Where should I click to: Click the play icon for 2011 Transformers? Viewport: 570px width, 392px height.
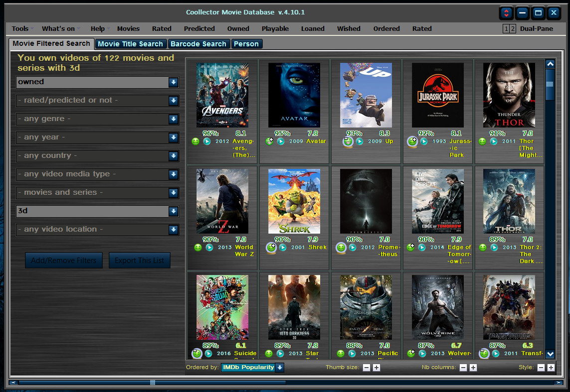click(496, 353)
